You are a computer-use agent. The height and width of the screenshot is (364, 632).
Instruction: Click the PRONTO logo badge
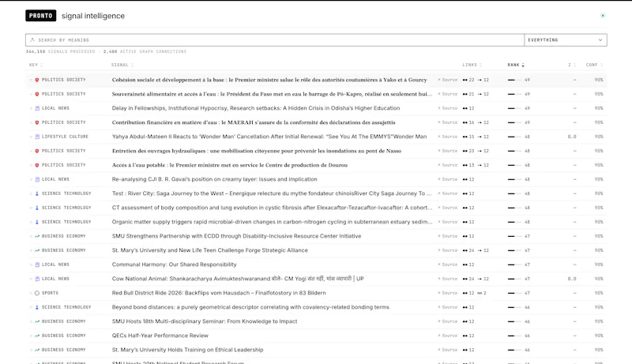click(41, 16)
